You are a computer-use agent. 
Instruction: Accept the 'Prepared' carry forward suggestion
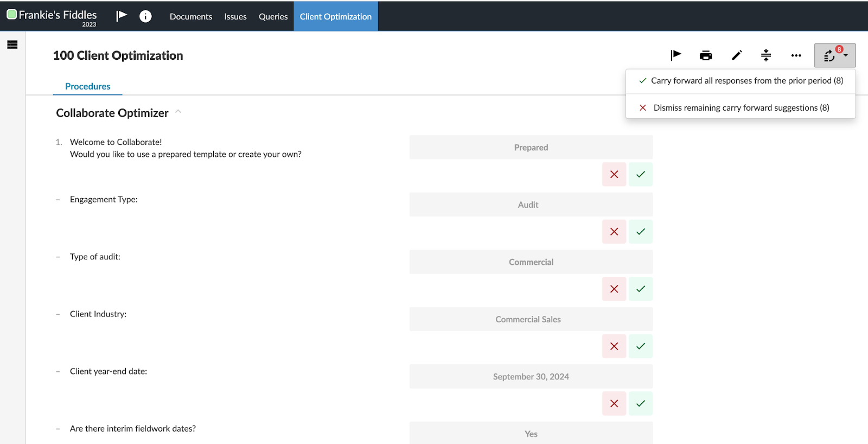(641, 174)
